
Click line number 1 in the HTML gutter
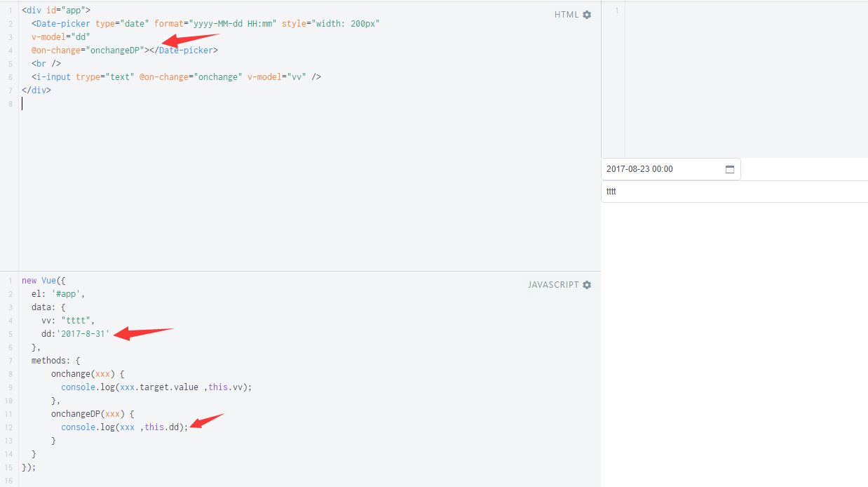pyautogui.click(x=10, y=10)
